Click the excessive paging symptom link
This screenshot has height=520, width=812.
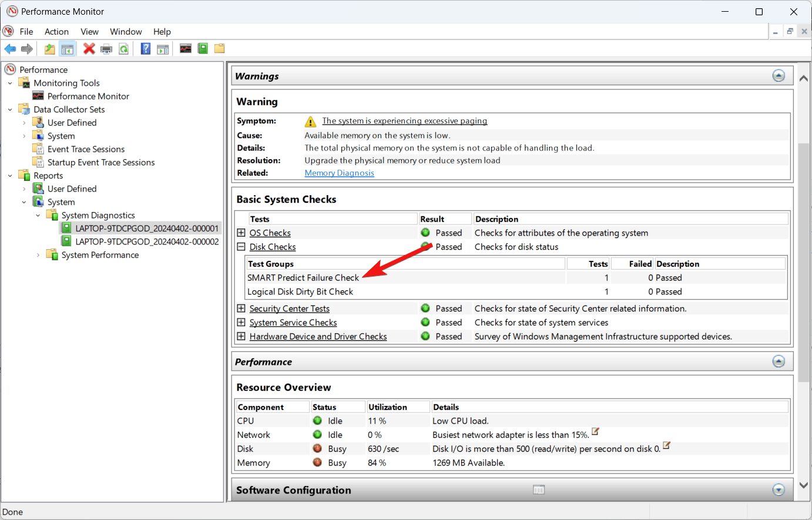click(x=404, y=121)
